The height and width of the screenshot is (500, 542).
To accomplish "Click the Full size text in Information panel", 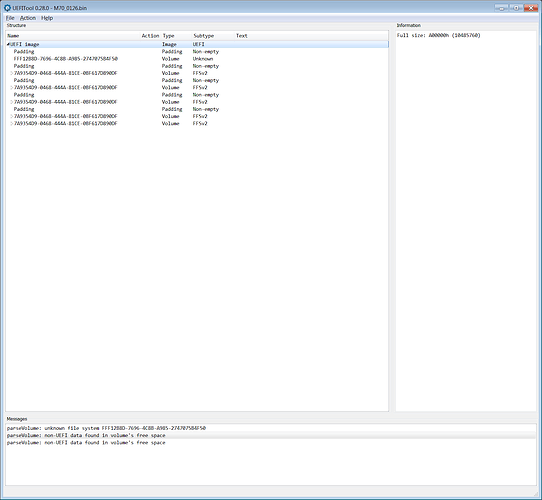I will [x=439, y=35].
